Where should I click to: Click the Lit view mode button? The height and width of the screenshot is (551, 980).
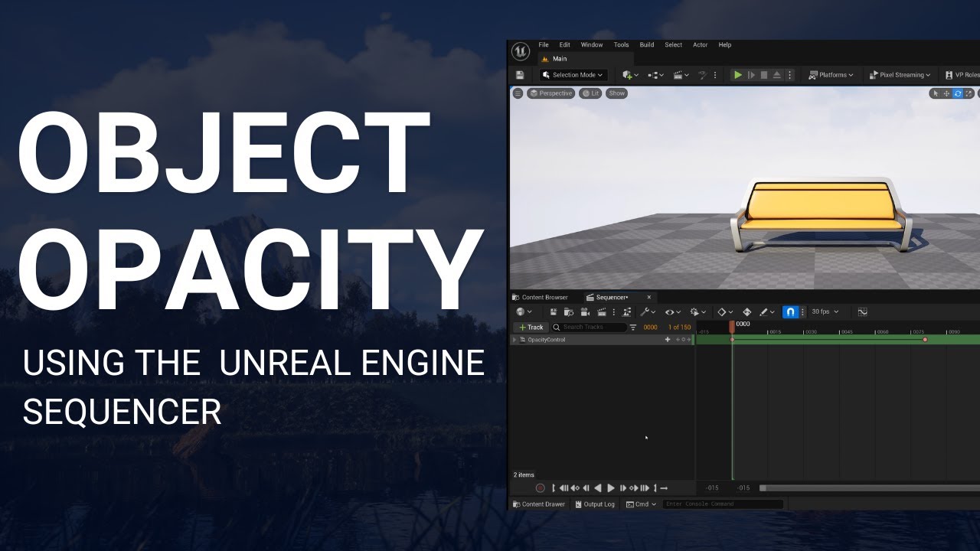590,93
